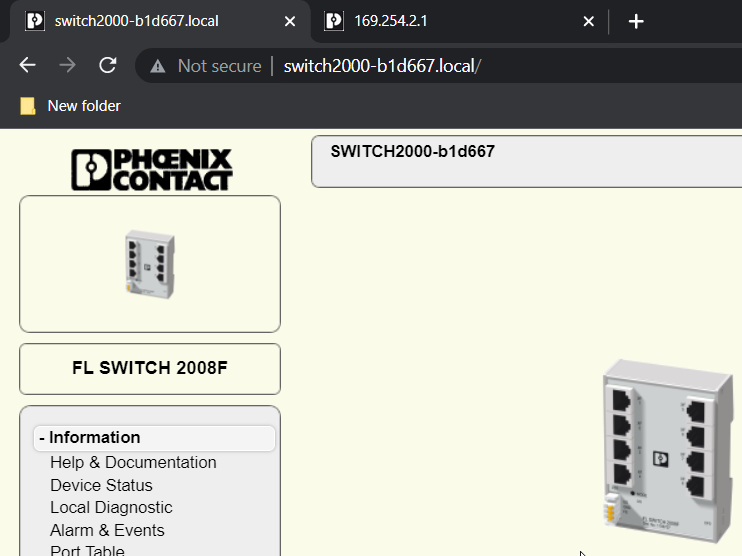Click the browser forward arrow
Viewport: 742px width, 556px height.
tap(68, 65)
